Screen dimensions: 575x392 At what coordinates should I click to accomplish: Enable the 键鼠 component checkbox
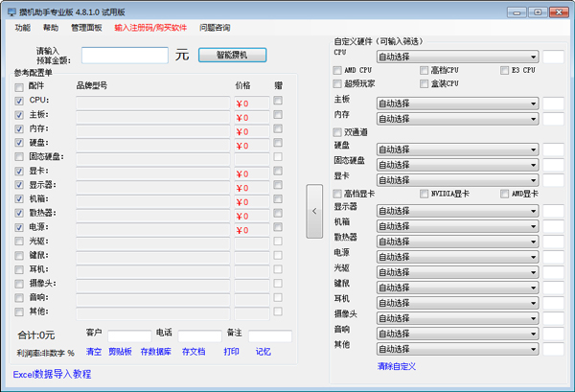pos(19,255)
